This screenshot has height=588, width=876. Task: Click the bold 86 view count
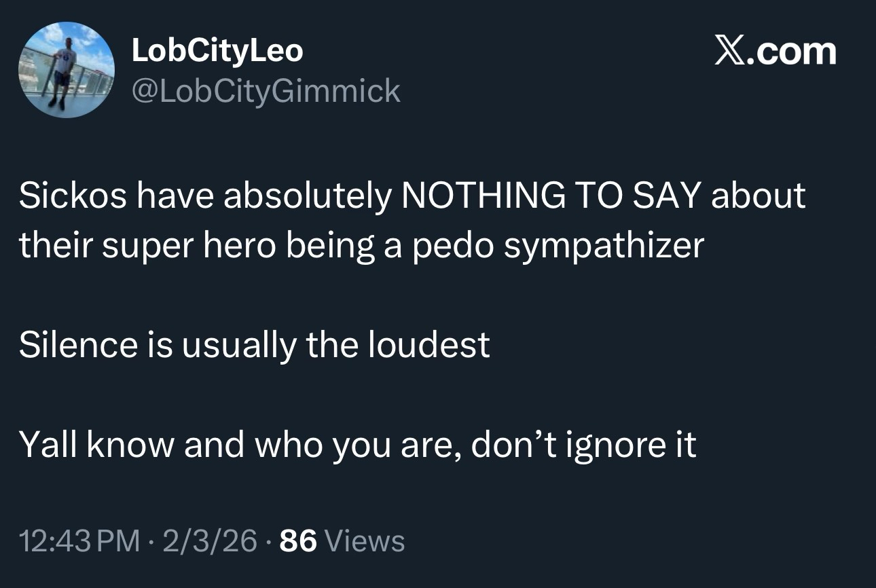297,541
